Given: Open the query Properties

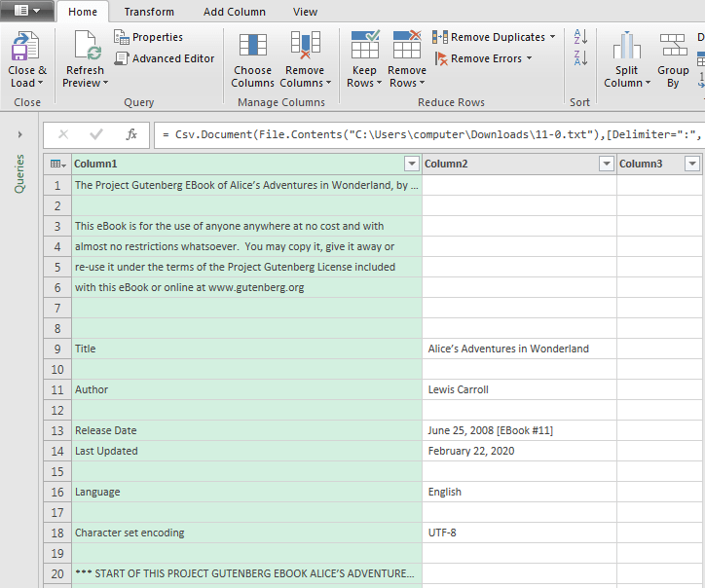Looking at the screenshot, I should (149, 37).
